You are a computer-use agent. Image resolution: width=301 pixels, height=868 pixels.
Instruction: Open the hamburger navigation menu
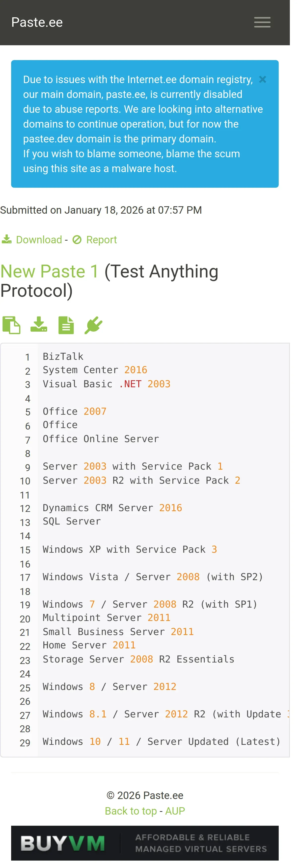pyautogui.click(x=262, y=23)
